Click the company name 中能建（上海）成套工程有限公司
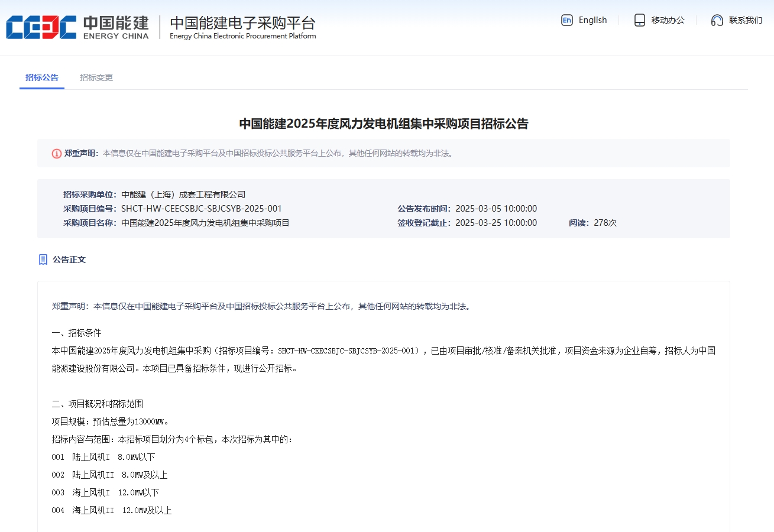The image size is (774, 532). coord(183,194)
